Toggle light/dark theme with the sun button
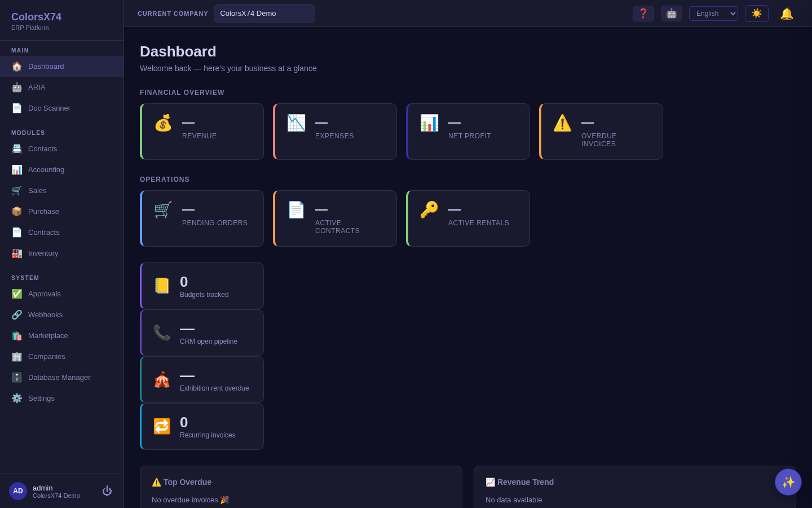The width and height of the screenshot is (812, 508). click(x=757, y=14)
